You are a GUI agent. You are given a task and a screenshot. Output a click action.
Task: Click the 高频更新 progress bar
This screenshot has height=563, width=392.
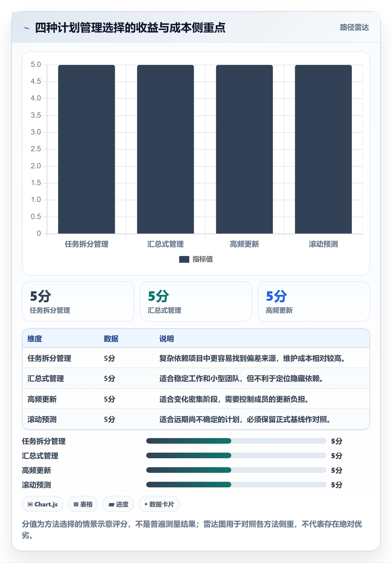coord(236,470)
